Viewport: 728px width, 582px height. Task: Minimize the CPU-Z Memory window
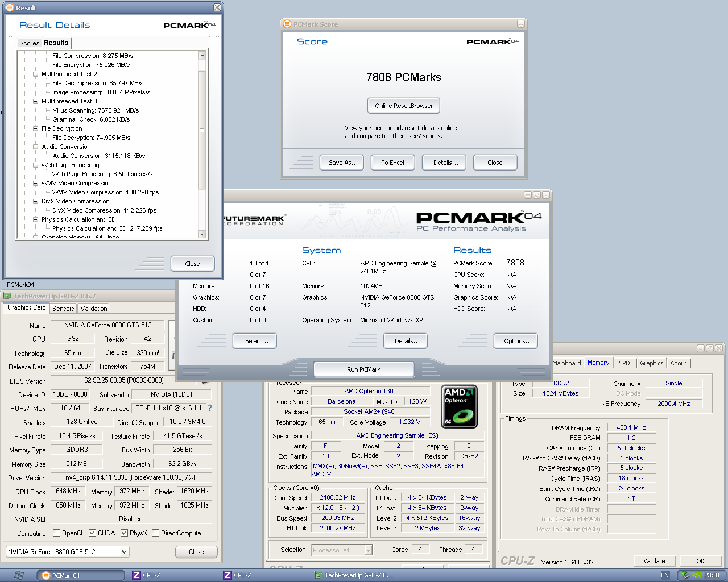[x=701, y=348]
